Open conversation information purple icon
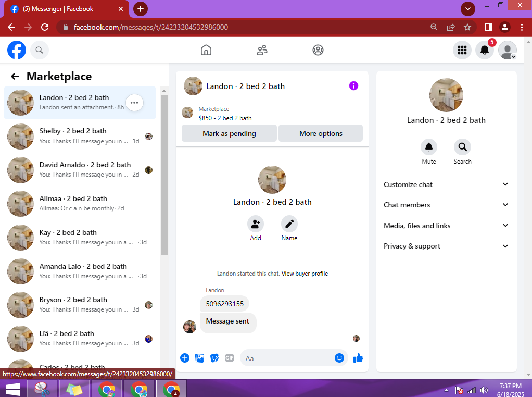Viewport: 532px width, 397px height. 353,86
